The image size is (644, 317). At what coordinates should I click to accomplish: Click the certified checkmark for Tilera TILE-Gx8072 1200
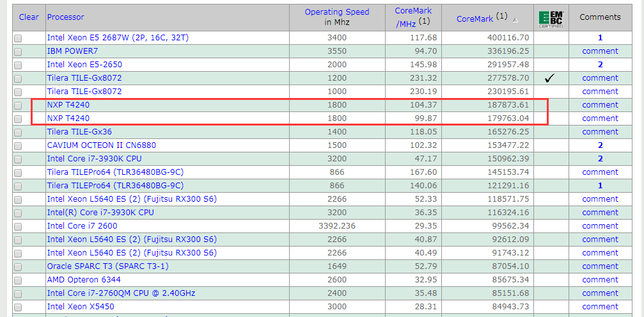point(549,77)
